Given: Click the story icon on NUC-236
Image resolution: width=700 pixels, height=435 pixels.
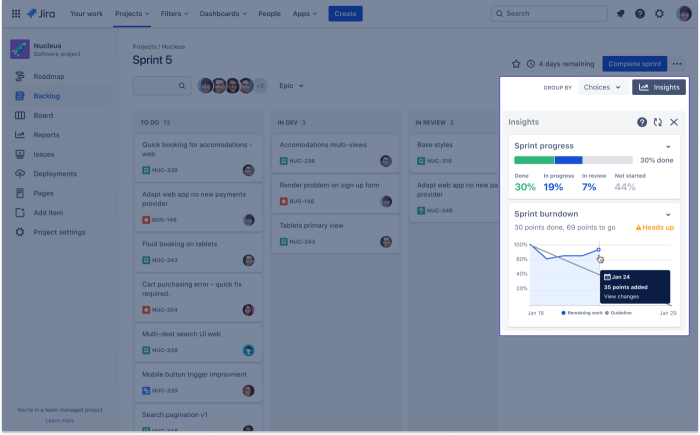Looking at the screenshot, I should click(x=283, y=161).
